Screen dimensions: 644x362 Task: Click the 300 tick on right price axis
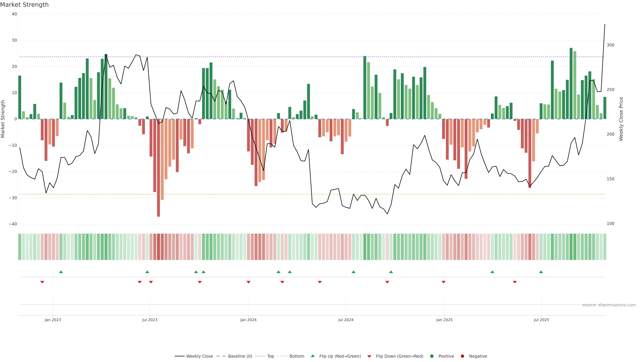pos(610,45)
